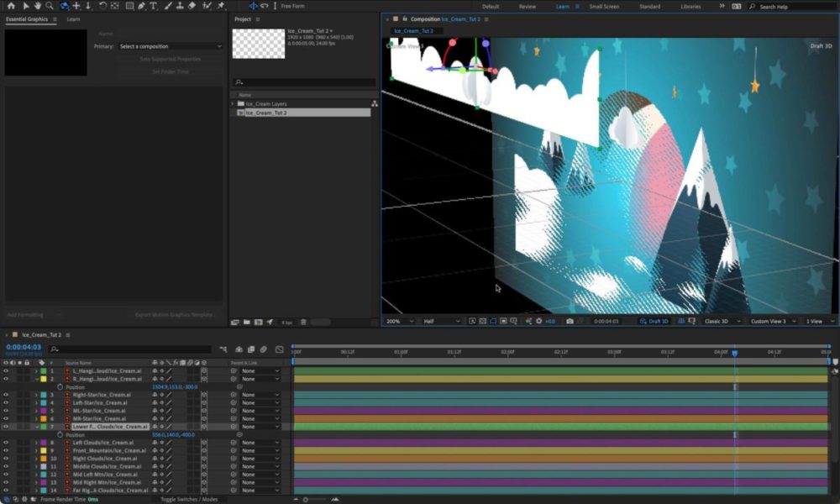The width and height of the screenshot is (840, 504).
Task: Switch to the Standard workspace
Action: 649,6
